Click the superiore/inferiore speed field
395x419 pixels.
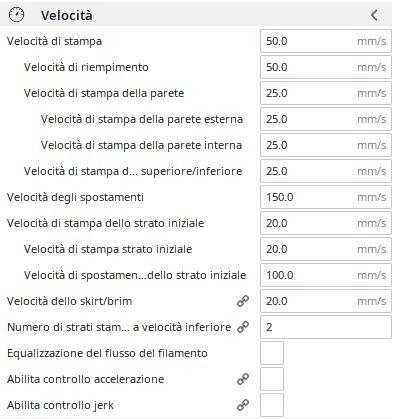point(326,171)
